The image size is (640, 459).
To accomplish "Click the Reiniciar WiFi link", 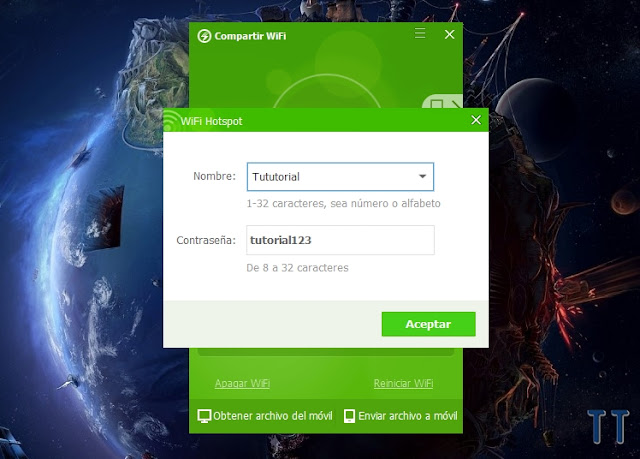I will pos(403,383).
